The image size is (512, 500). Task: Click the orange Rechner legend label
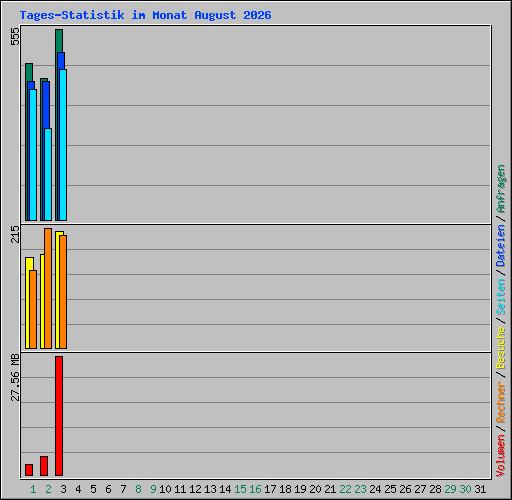coord(501,402)
